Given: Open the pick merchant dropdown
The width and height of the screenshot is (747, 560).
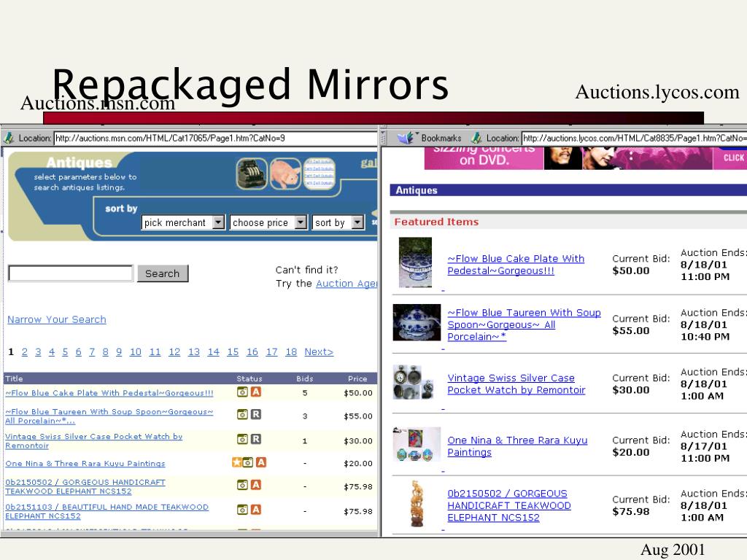Looking at the screenshot, I should coord(183,222).
